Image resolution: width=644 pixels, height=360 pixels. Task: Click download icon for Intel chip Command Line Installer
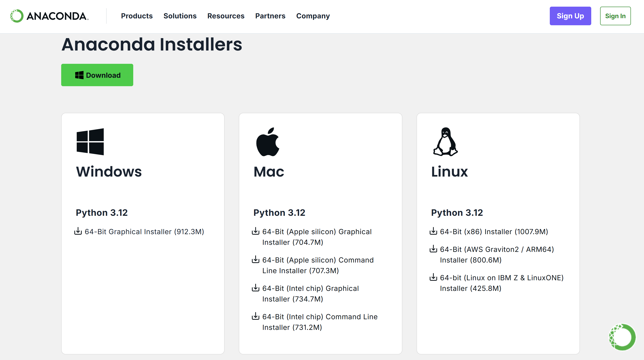pos(256,316)
